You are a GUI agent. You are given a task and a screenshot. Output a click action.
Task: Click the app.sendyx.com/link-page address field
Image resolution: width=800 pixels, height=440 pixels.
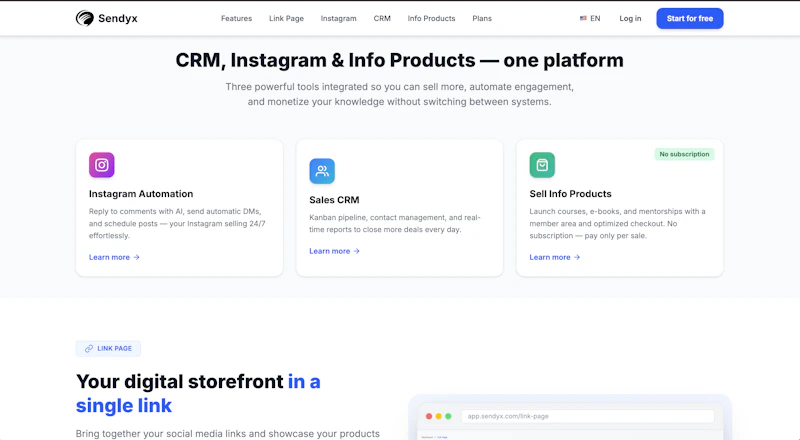pyautogui.click(x=587, y=417)
